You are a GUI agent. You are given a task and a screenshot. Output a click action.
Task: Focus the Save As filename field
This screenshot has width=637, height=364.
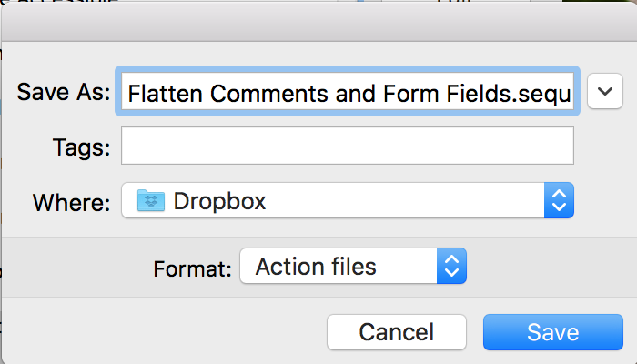(x=346, y=92)
